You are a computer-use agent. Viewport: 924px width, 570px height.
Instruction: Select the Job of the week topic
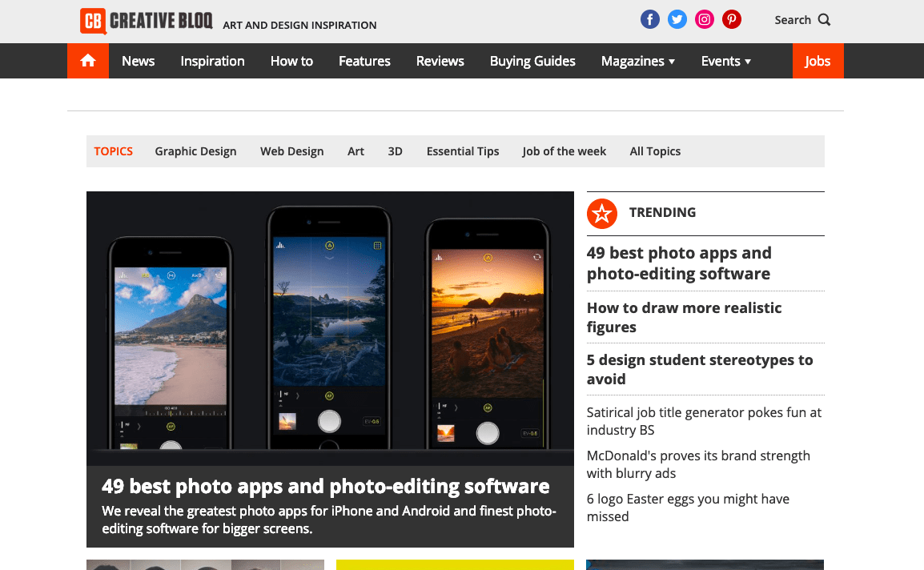tap(564, 151)
